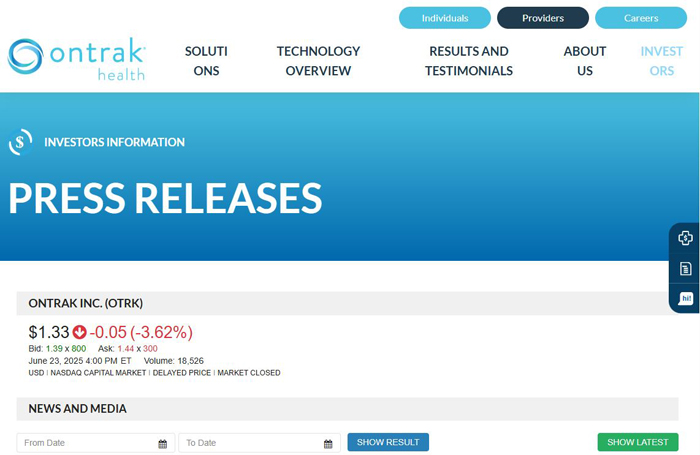Viewport: 700px width, 455px height.
Task: Click the $1.33 stock price
Action: [x=49, y=332]
